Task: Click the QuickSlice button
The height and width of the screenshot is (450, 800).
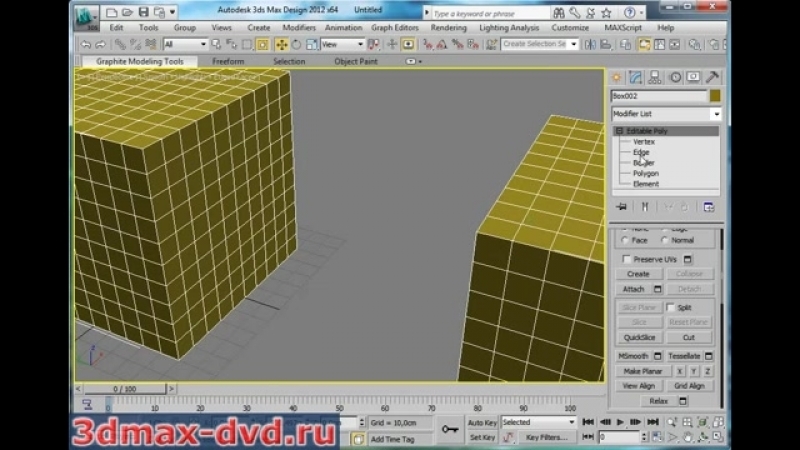Action: (x=639, y=337)
